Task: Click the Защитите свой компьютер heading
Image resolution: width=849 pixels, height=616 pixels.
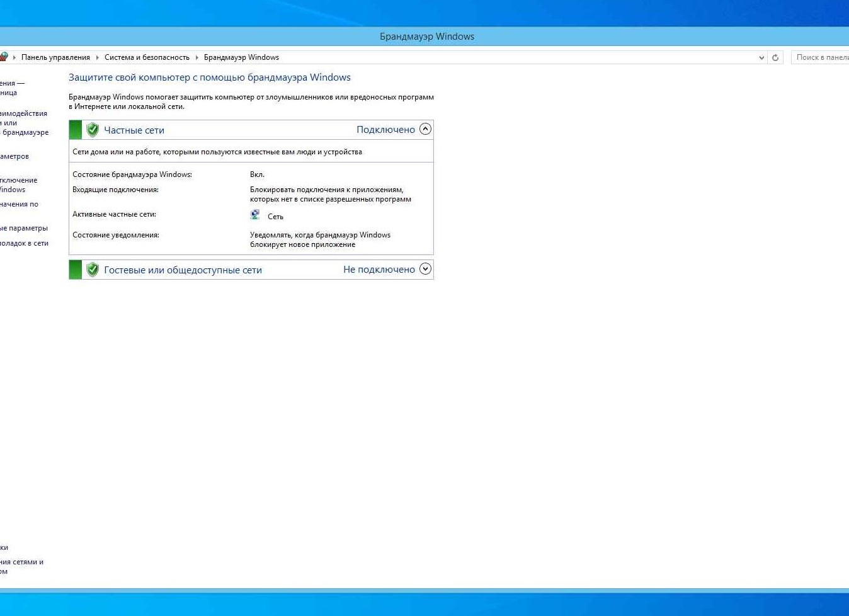Action: [210, 77]
